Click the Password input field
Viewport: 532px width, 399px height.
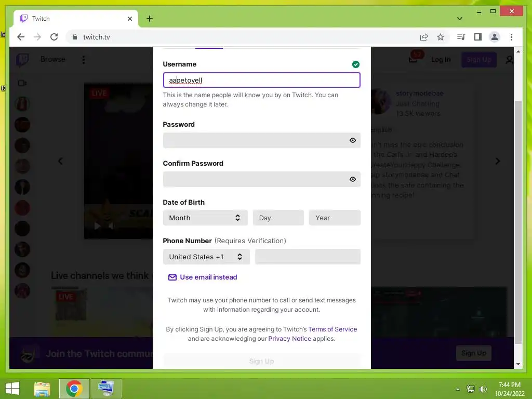click(262, 140)
